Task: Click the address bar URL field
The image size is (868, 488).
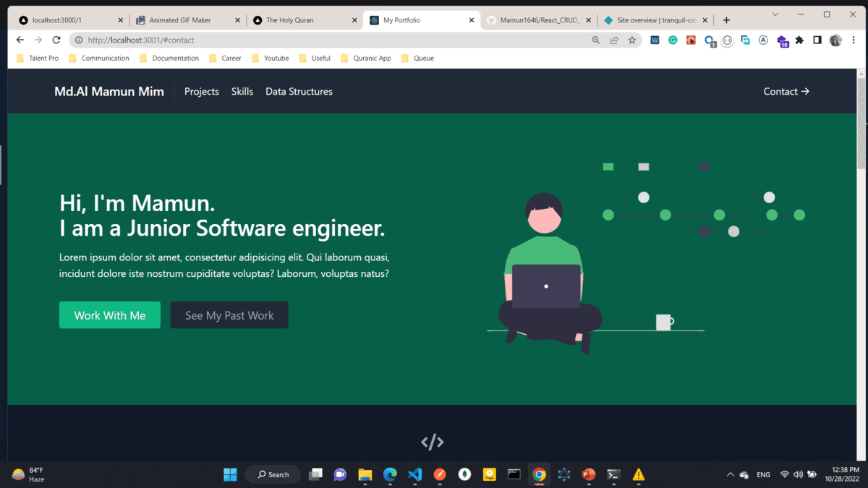Action: 325,40
